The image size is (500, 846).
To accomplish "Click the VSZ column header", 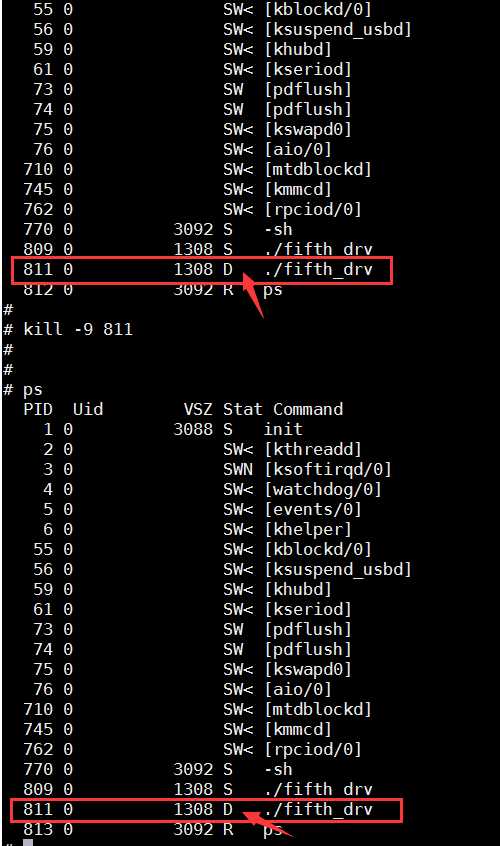I will (x=198, y=410).
